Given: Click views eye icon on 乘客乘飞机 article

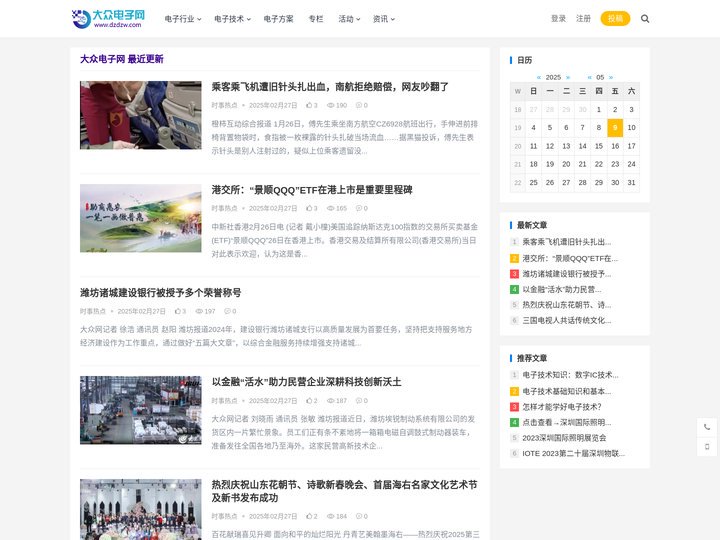Looking at the screenshot, I should (x=330, y=105).
